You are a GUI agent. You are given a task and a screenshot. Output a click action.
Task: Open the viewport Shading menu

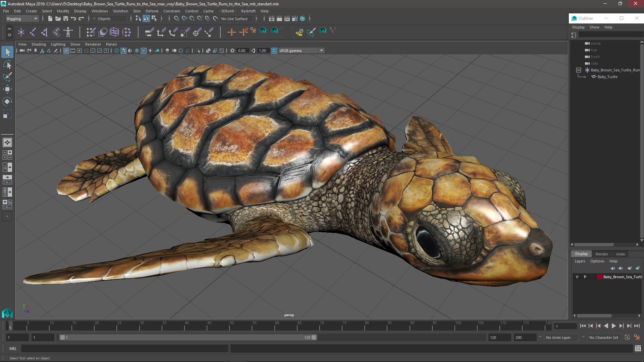coord(39,44)
